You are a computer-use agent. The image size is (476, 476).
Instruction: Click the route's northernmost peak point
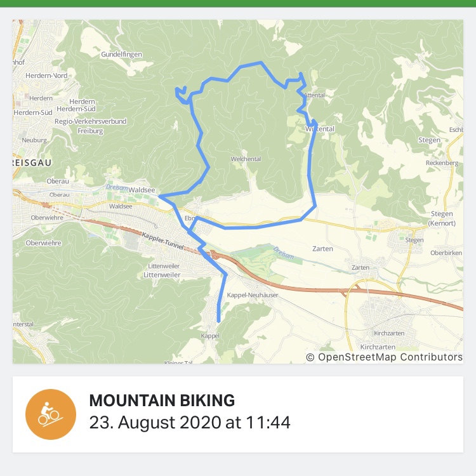point(261,62)
